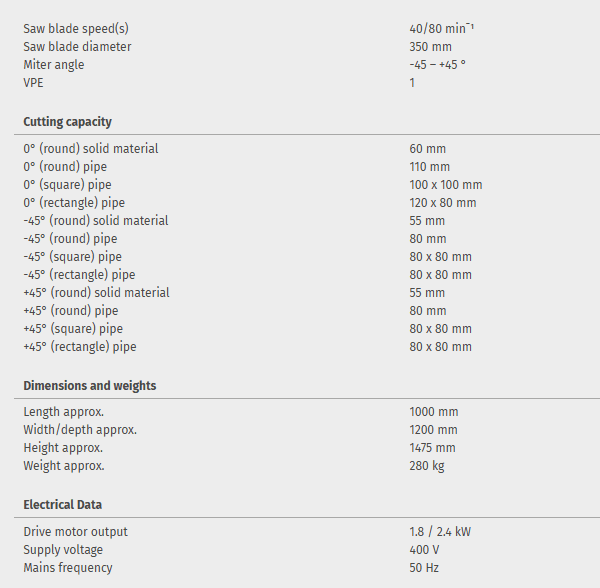
Task: Select the 1.8 / 2.4 kW value
Action: click(x=440, y=532)
